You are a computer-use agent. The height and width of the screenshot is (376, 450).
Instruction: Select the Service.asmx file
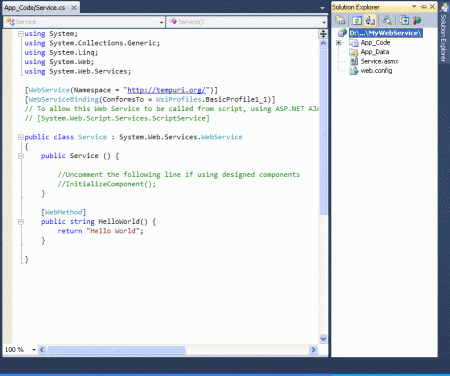tap(379, 61)
